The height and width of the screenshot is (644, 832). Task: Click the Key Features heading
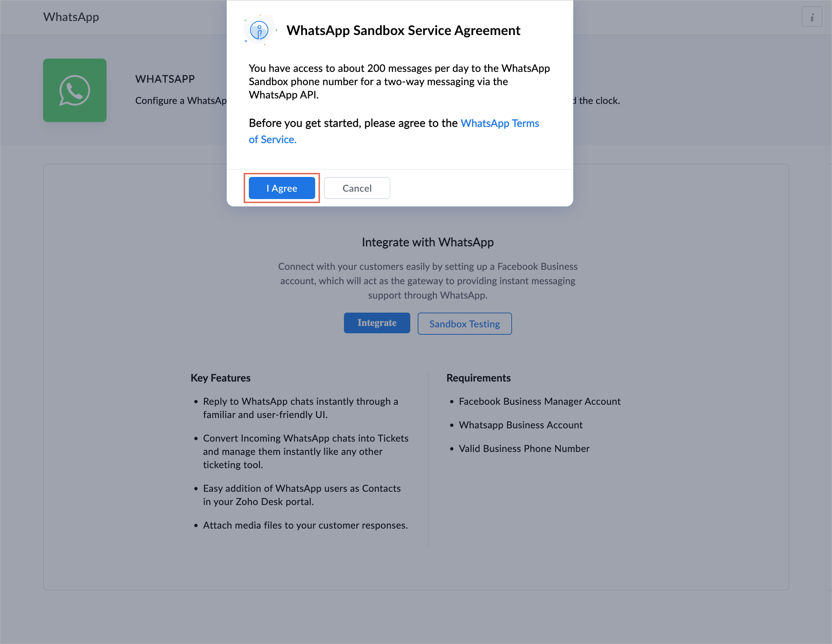point(220,377)
